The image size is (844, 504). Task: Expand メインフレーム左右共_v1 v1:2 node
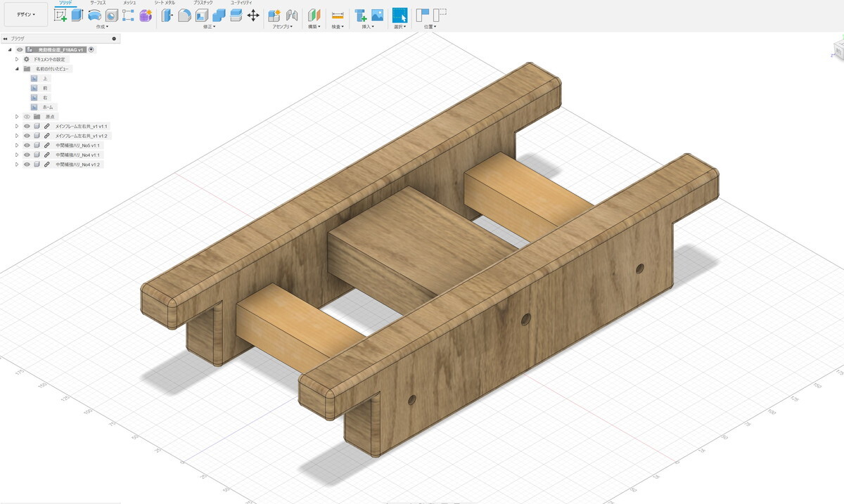(x=17, y=136)
